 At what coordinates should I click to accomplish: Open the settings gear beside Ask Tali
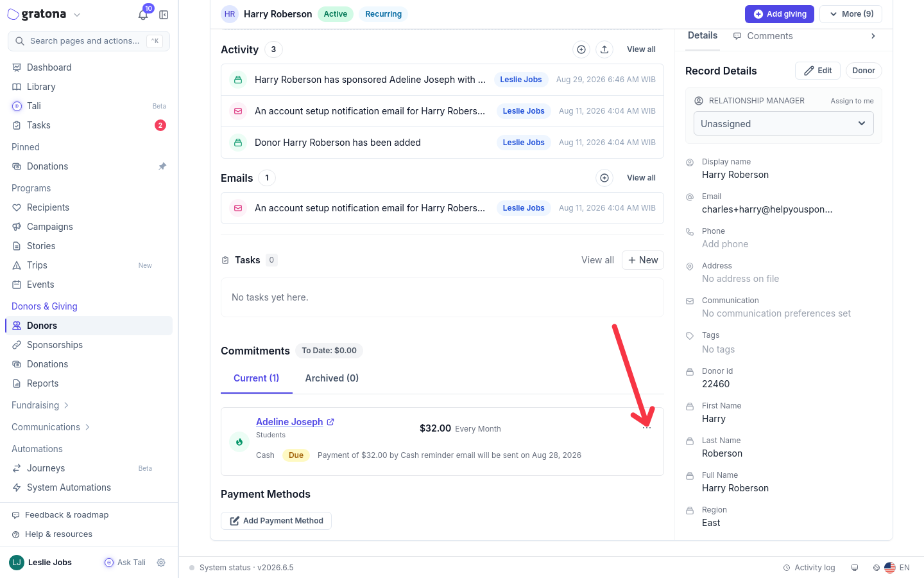click(161, 563)
